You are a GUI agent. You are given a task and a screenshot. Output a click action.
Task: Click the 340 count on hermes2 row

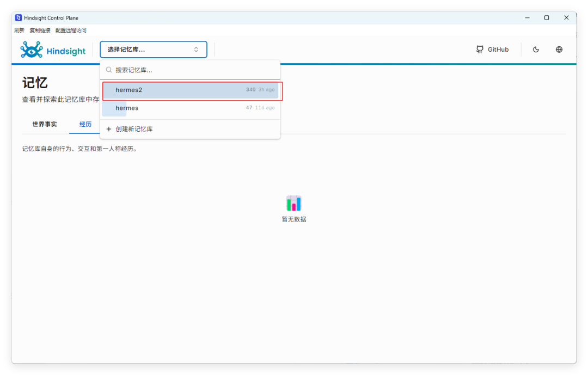[250, 90]
